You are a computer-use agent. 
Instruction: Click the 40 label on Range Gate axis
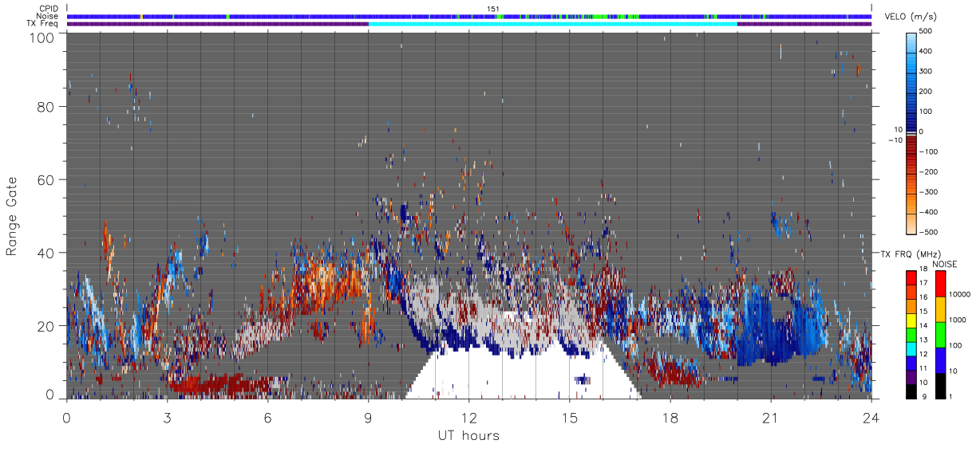pos(45,253)
